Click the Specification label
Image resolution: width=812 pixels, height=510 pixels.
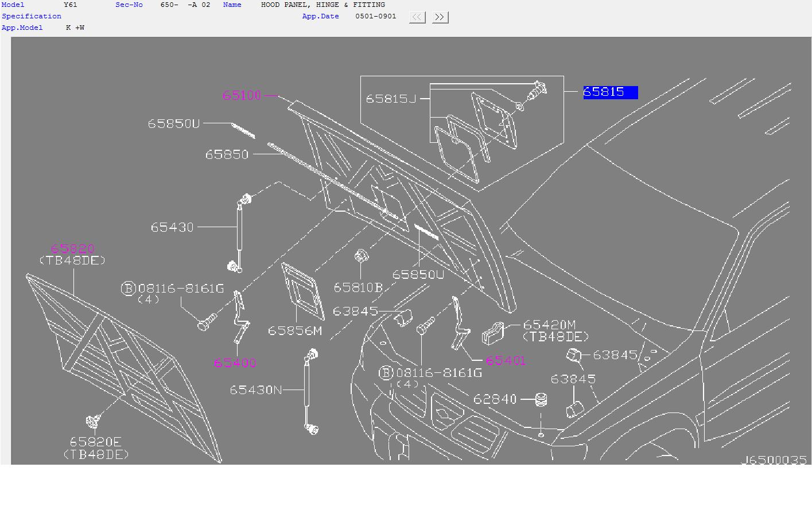[x=32, y=16]
